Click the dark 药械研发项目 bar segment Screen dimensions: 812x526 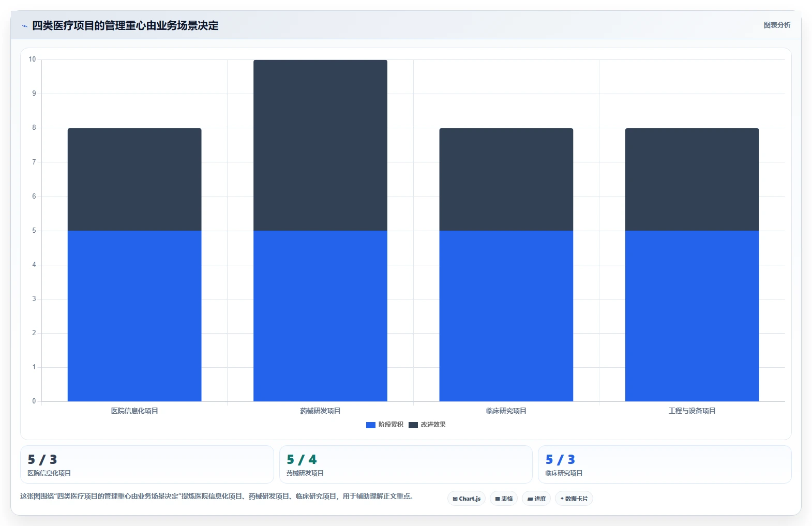click(320, 145)
